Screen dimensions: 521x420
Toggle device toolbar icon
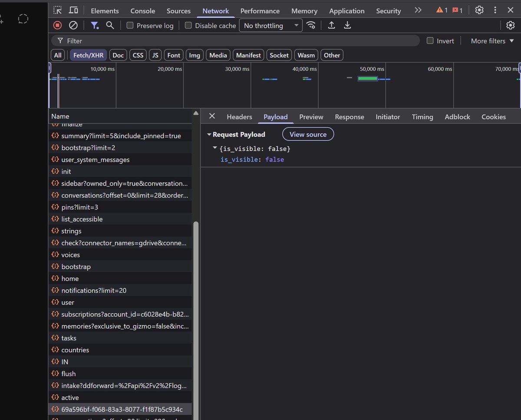[74, 10]
